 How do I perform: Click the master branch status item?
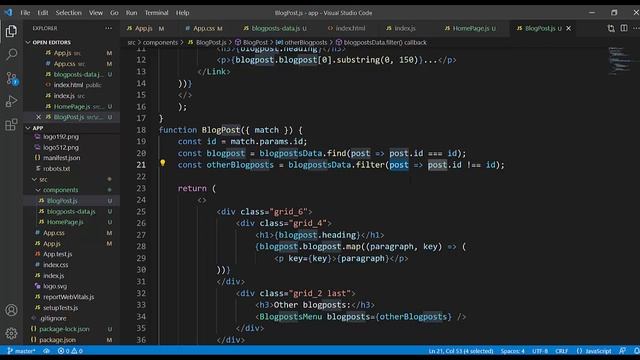click(x=21, y=351)
